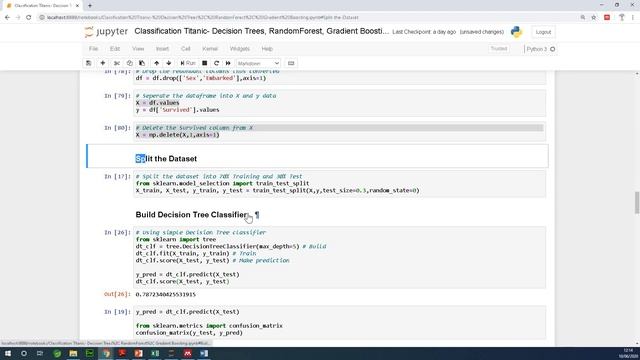Copy selected cells icon

click(129, 63)
